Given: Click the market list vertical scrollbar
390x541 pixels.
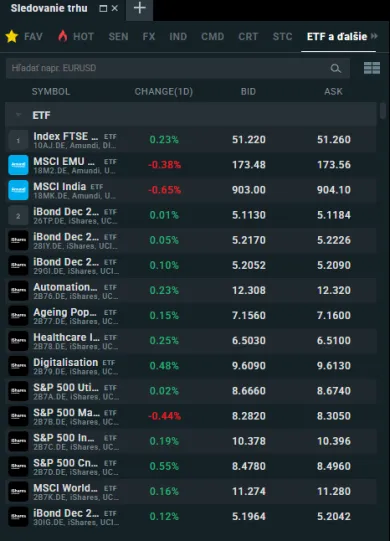Looking at the screenshot, I should [382, 111].
